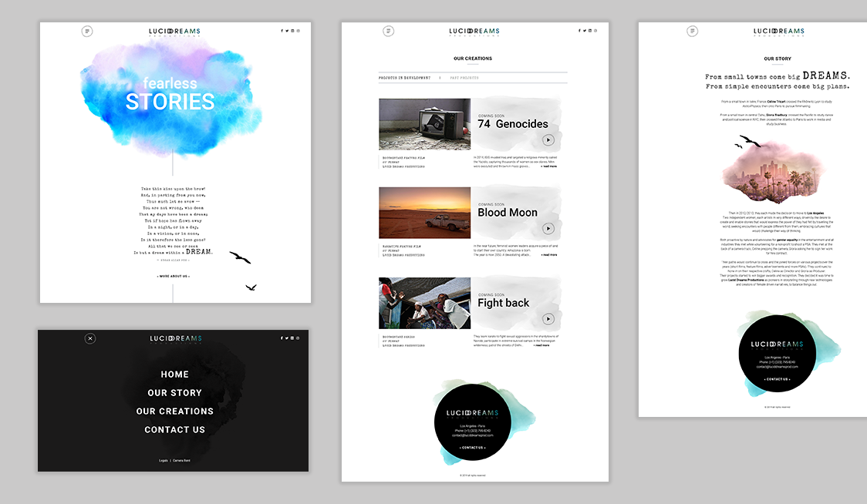Open the hamburger menu on the Fearless Stories page
867x504 pixels.
pyautogui.click(x=87, y=31)
